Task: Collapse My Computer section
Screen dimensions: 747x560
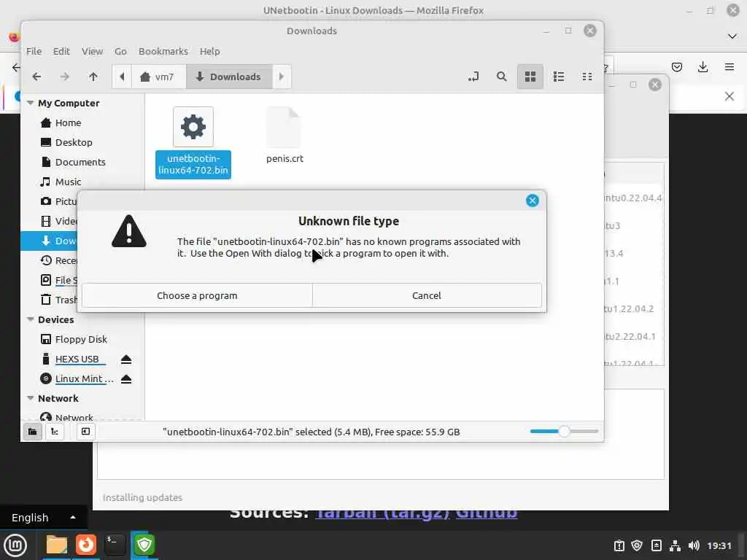Action: [30, 103]
